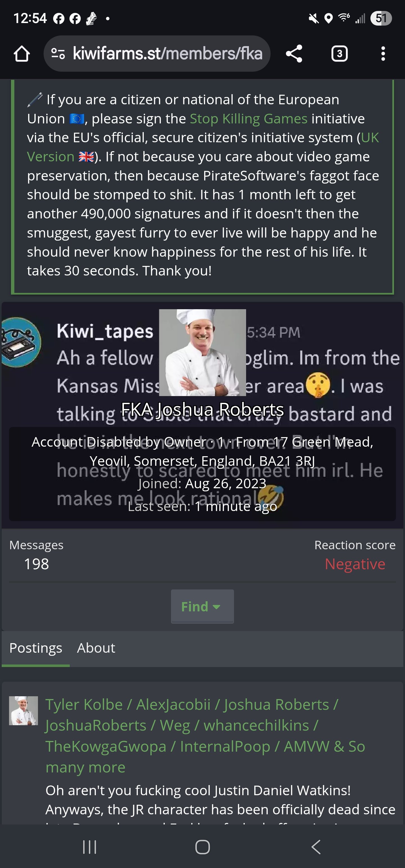The image size is (405, 868).
Task: Expand the Find dropdown button
Action: pyautogui.click(x=202, y=607)
